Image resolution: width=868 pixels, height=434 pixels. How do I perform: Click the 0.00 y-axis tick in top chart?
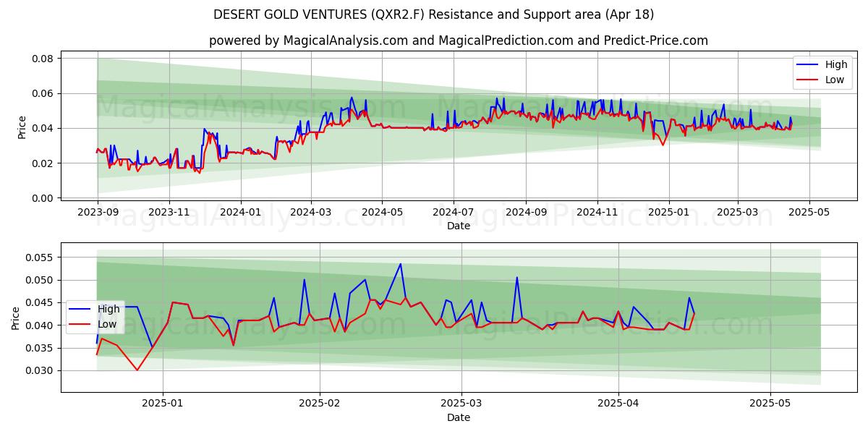(43, 198)
